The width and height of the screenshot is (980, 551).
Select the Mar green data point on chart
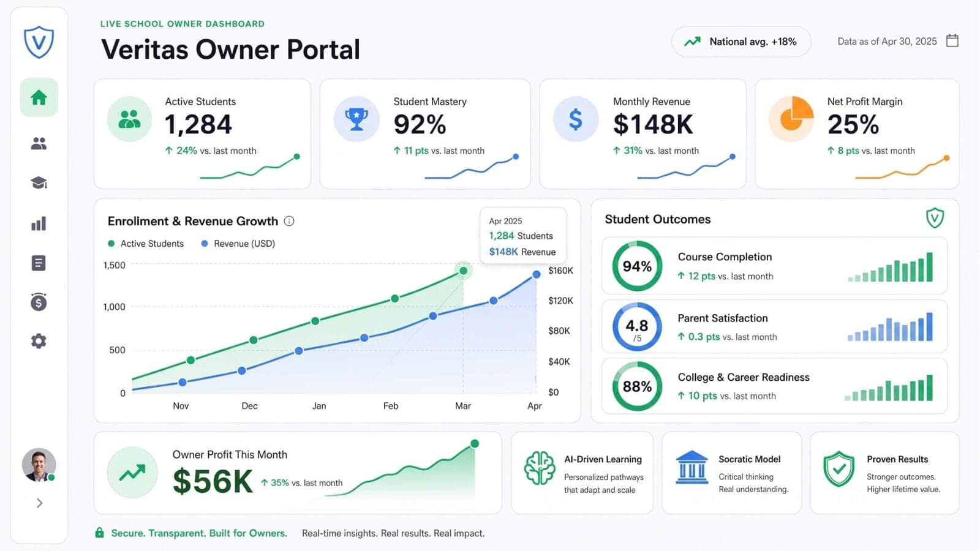tap(464, 271)
